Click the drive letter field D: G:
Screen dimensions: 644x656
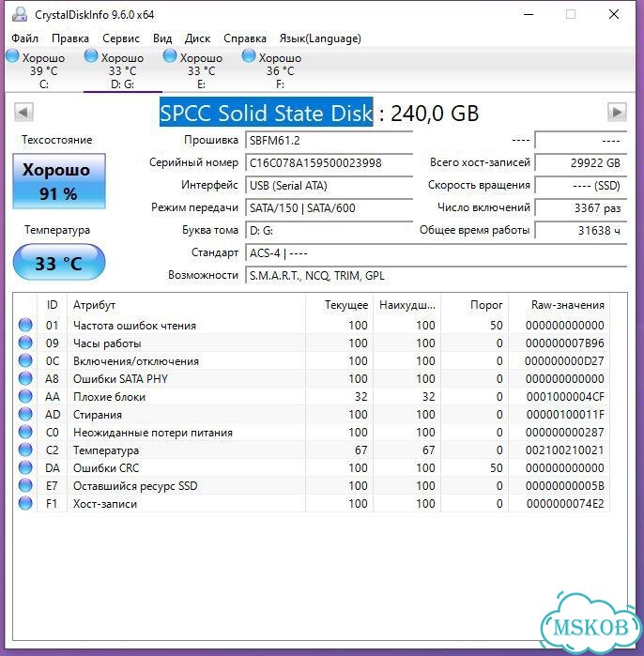pyautogui.click(x=329, y=231)
